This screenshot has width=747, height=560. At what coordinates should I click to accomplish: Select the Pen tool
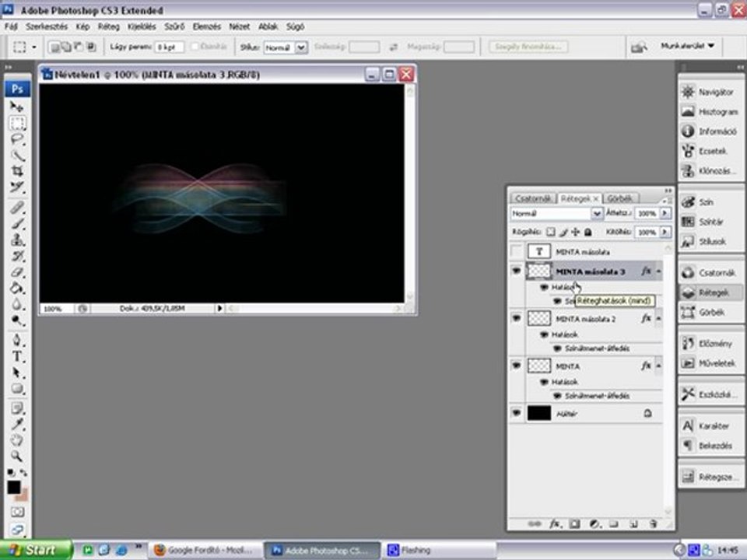click(17, 340)
